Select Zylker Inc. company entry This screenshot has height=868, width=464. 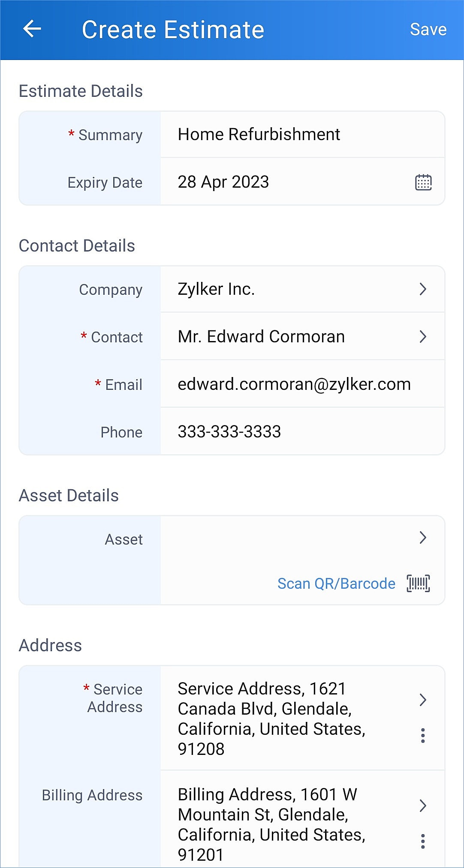pos(216,289)
